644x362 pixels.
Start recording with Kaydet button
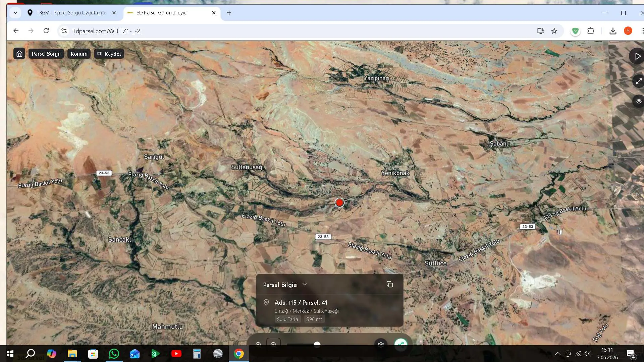[109, 54]
